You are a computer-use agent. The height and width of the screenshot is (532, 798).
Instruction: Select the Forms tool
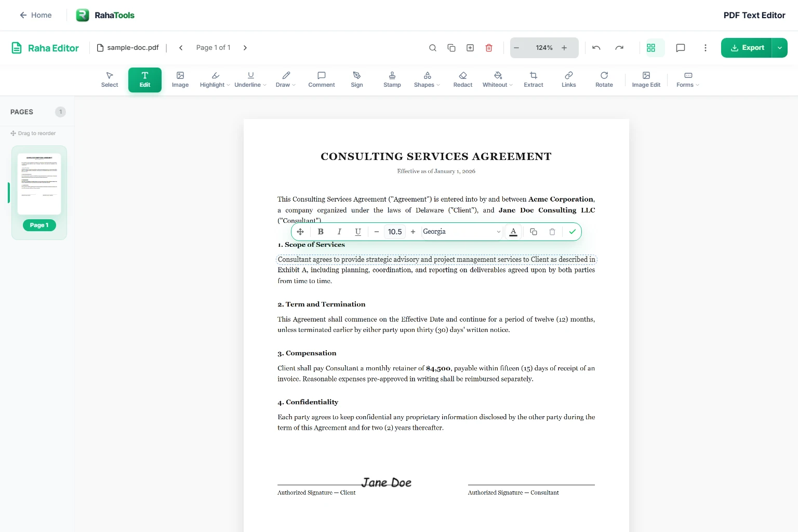click(685, 80)
